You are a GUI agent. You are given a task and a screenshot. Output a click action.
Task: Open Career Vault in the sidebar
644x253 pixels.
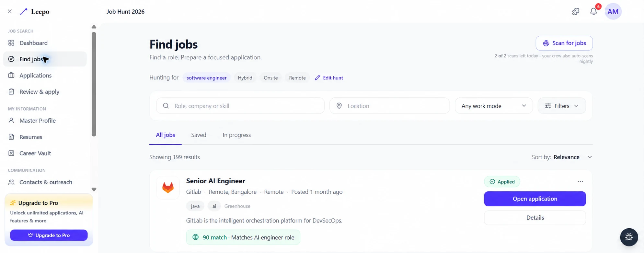pyautogui.click(x=45, y=153)
